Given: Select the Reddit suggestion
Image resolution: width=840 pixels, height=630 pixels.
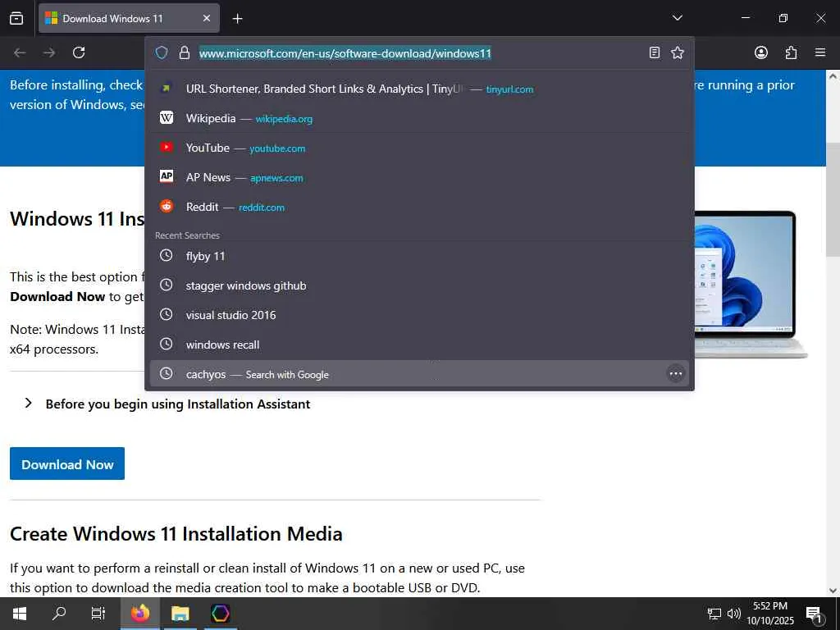Looking at the screenshot, I should [x=419, y=207].
